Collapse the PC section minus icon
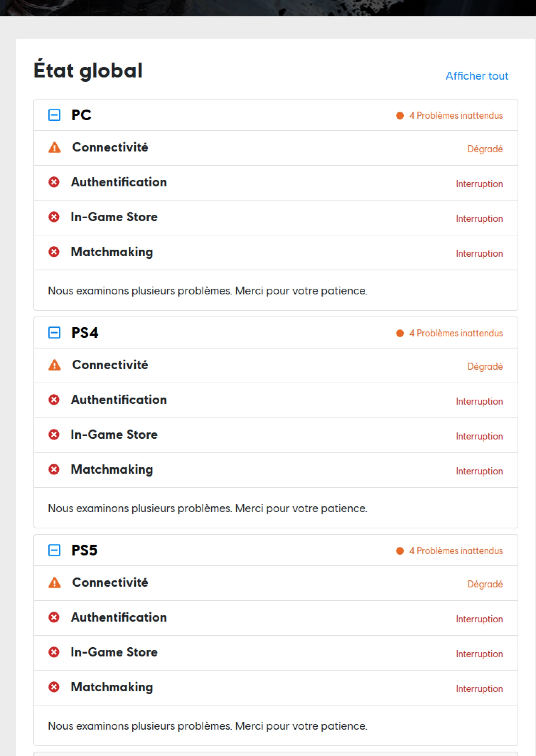Image resolution: width=536 pixels, height=756 pixels. click(x=54, y=115)
